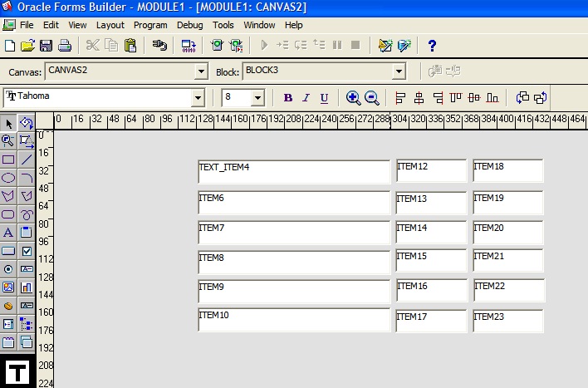Click the Save icon in toolbar
This screenshot has width=588, height=388.
(x=46, y=46)
